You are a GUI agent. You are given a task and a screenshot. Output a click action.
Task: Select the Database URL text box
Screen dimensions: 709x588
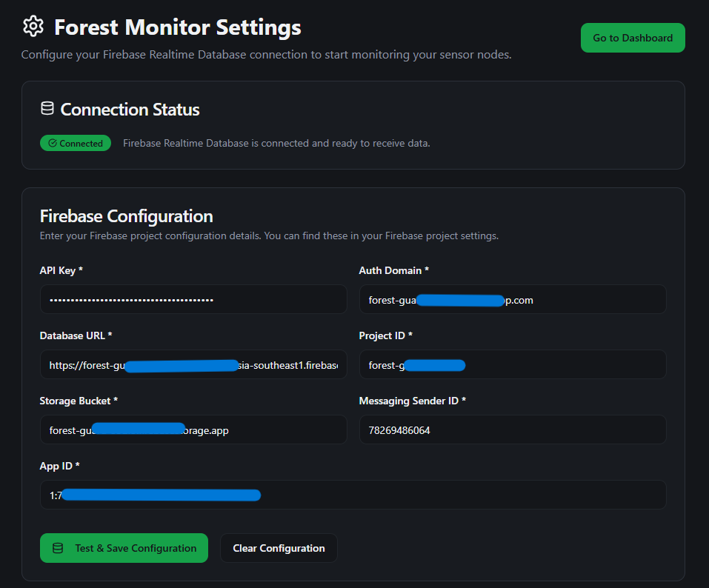coord(193,365)
